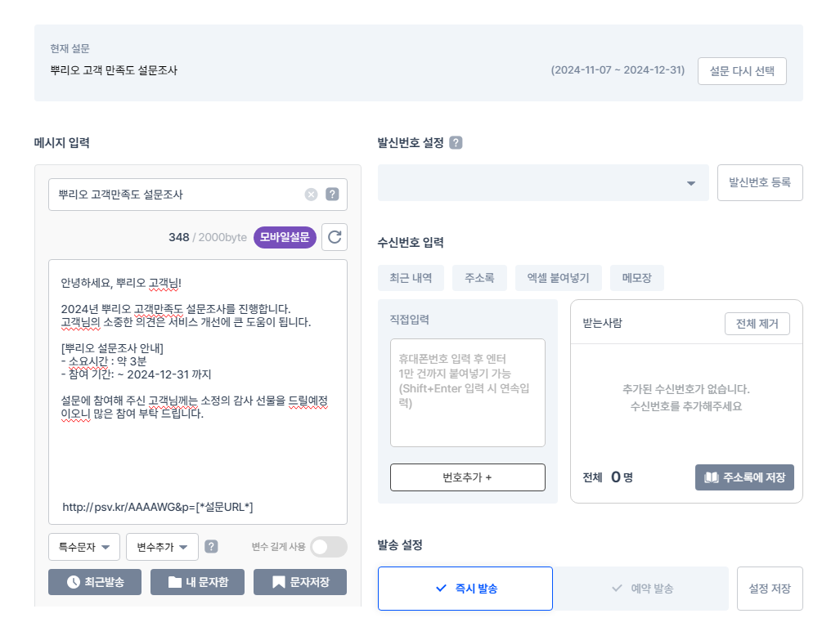Switch to the 주소록 tab
This screenshot has width=840, height=627.
pyautogui.click(x=479, y=278)
